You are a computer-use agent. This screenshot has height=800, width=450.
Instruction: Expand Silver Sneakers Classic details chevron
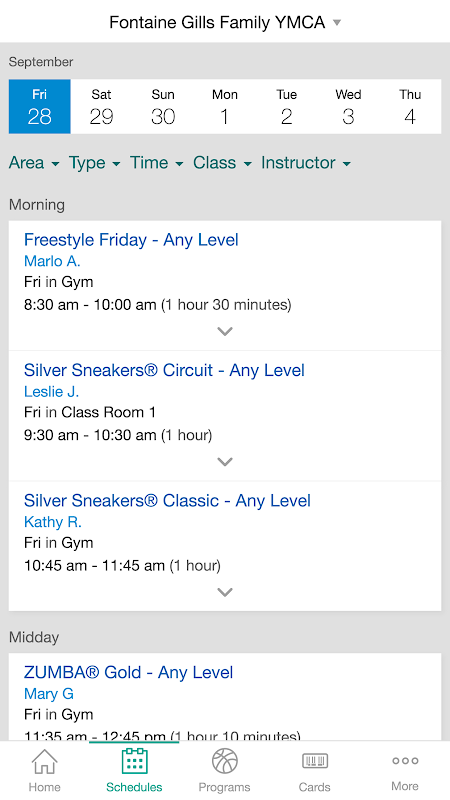[x=224, y=592]
